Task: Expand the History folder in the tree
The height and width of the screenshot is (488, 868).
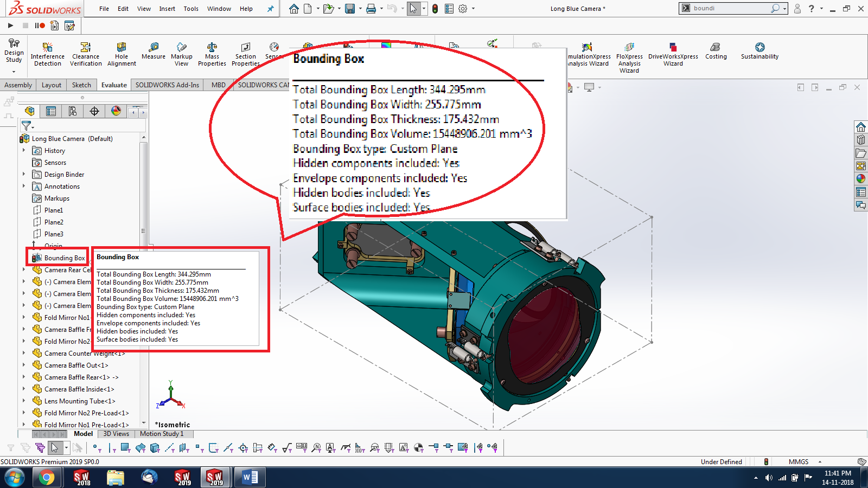Action: pos(24,150)
